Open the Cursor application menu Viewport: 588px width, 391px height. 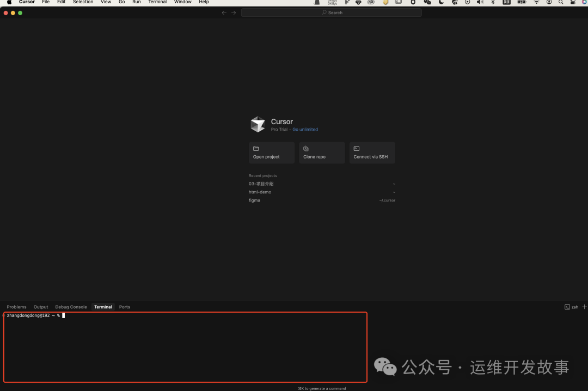(27, 2)
